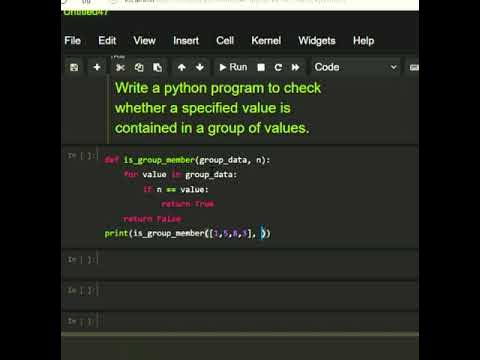Screen dimensions: 480x360
Task: Open the Insert menu
Action: [186, 41]
